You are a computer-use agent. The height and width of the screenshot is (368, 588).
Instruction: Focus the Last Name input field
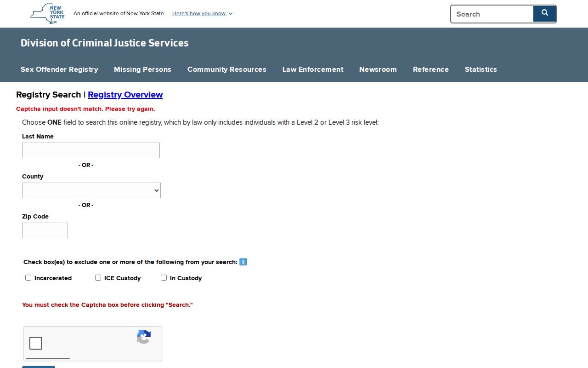91,150
